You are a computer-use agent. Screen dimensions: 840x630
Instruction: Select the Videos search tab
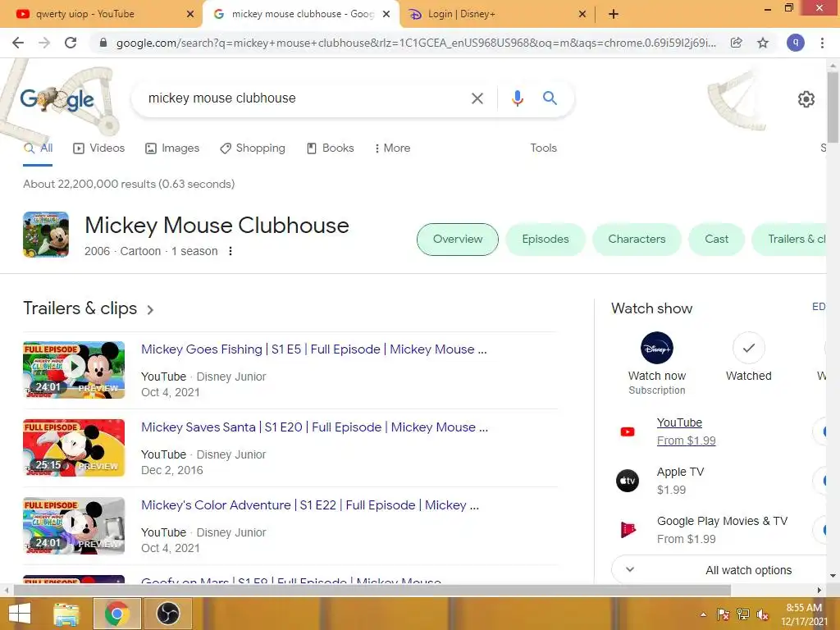(x=98, y=148)
